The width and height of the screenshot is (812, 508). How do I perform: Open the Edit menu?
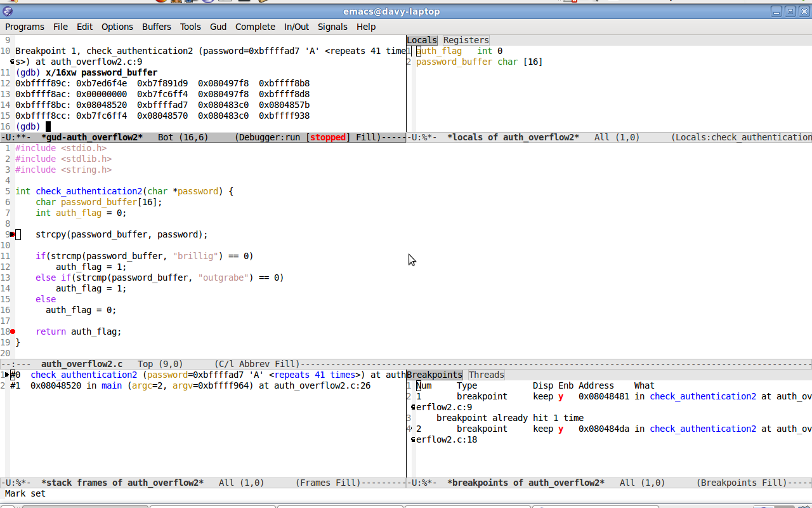[84, 27]
